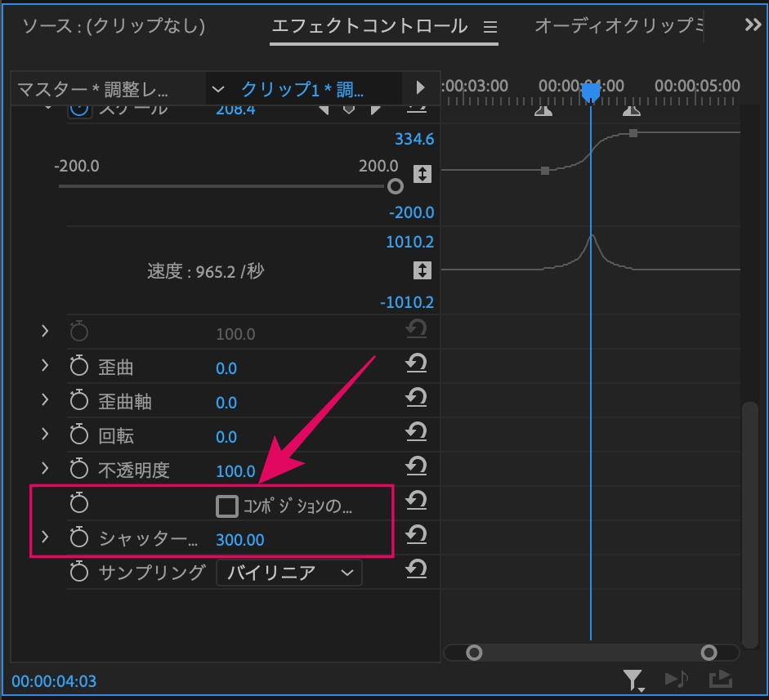Reset the シャッター parameter
769x700 pixels.
[416, 535]
